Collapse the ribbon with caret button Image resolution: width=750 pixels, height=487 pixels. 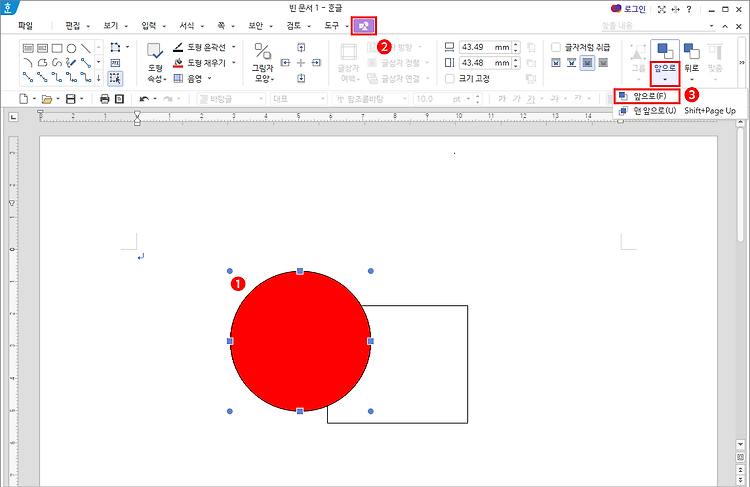click(x=725, y=26)
